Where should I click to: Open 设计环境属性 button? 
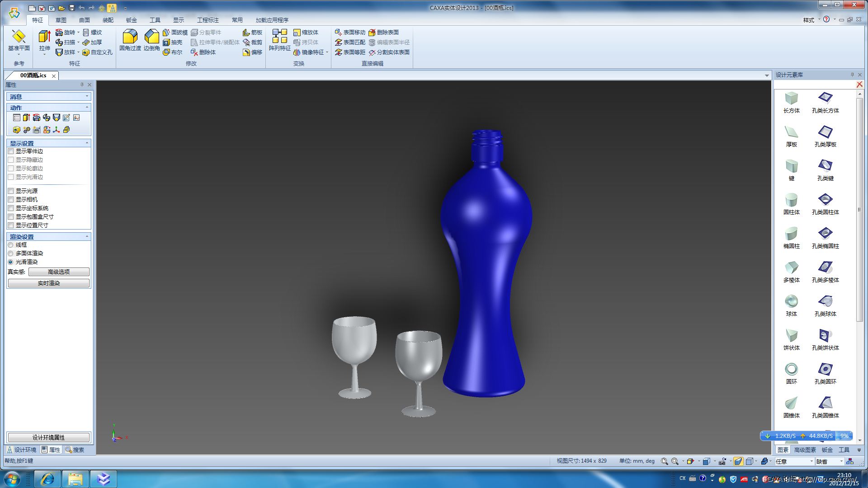[x=49, y=437]
